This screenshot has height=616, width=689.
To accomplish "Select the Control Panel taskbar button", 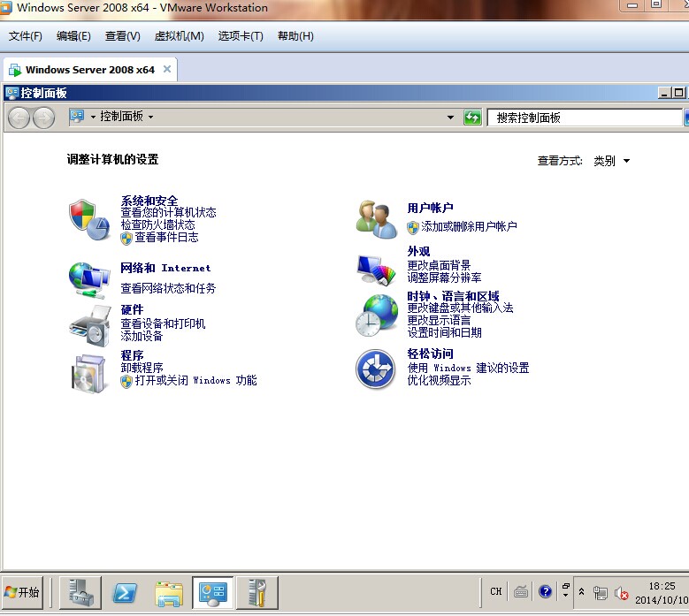I will [213, 593].
